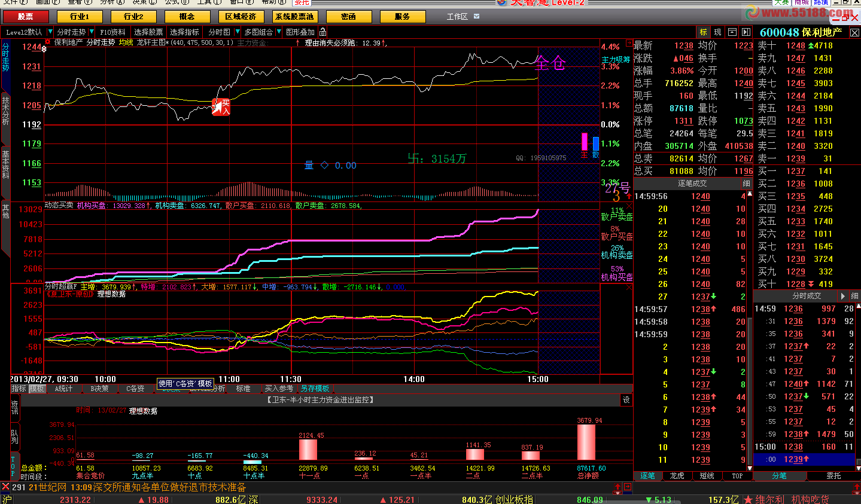The height and width of the screenshot is (504, 861).
Task: Toggle the 标 indicator button
Action: coord(703,32)
